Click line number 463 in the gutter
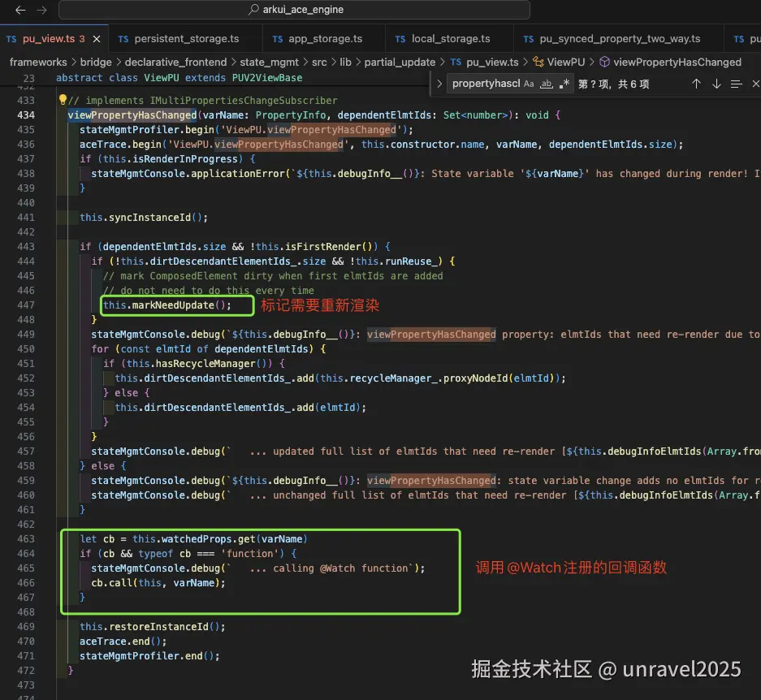The image size is (761, 700). tap(26, 539)
